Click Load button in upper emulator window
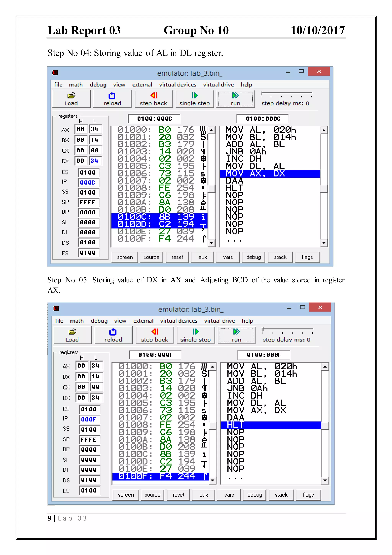 [x=71, y=99]
